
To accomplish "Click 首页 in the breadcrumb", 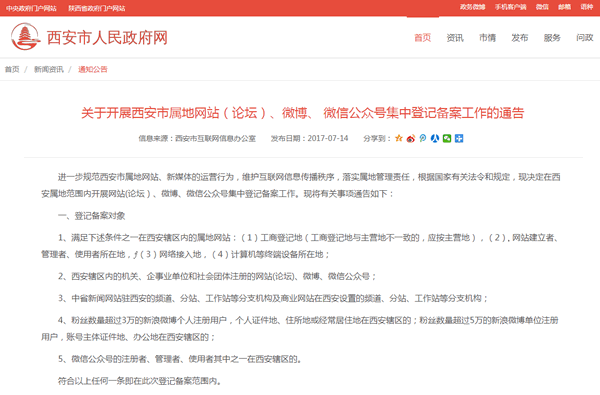I will (12, 69).
